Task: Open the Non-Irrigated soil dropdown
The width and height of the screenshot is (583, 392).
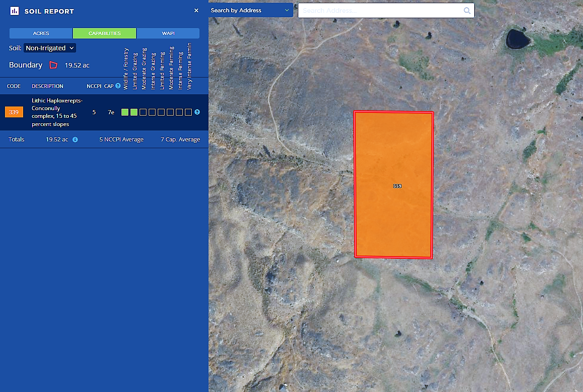Action: pyautogui.click(x=50, y=48)
